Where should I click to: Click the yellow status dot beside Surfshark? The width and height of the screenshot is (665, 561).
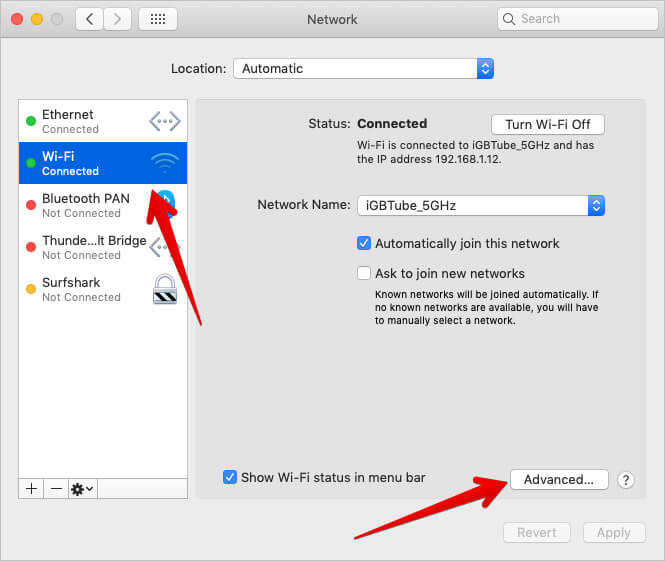coord(31,289)
